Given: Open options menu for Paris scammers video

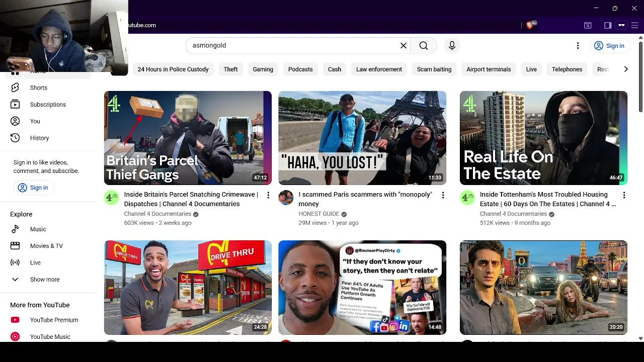Looking at the screenshot, I should (x=443, y=195).
